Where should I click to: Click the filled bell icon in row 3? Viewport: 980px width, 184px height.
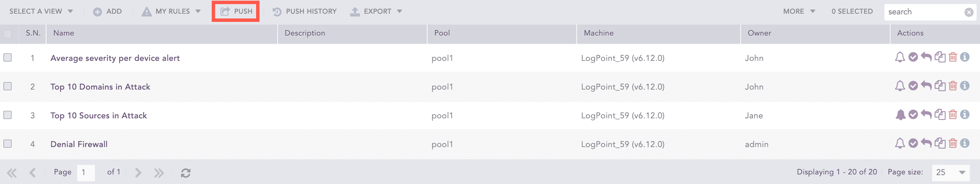pyautogui.click(x=900, y=115)
